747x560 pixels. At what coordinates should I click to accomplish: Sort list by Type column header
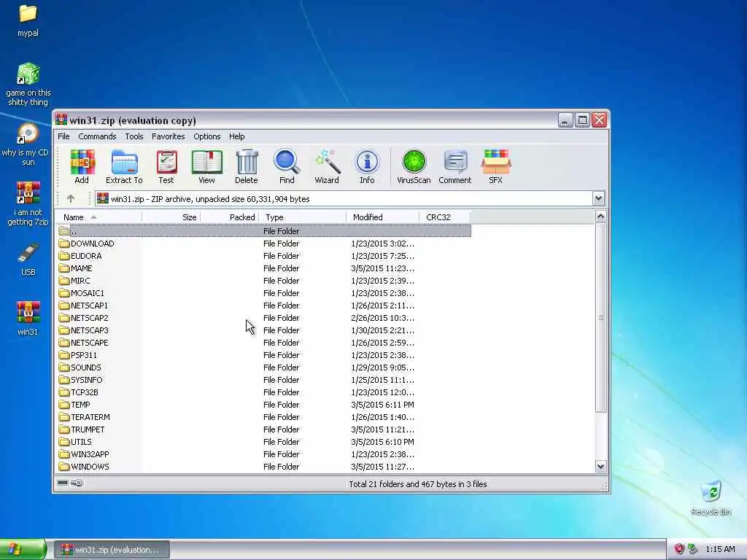click(x=303, y=217)
